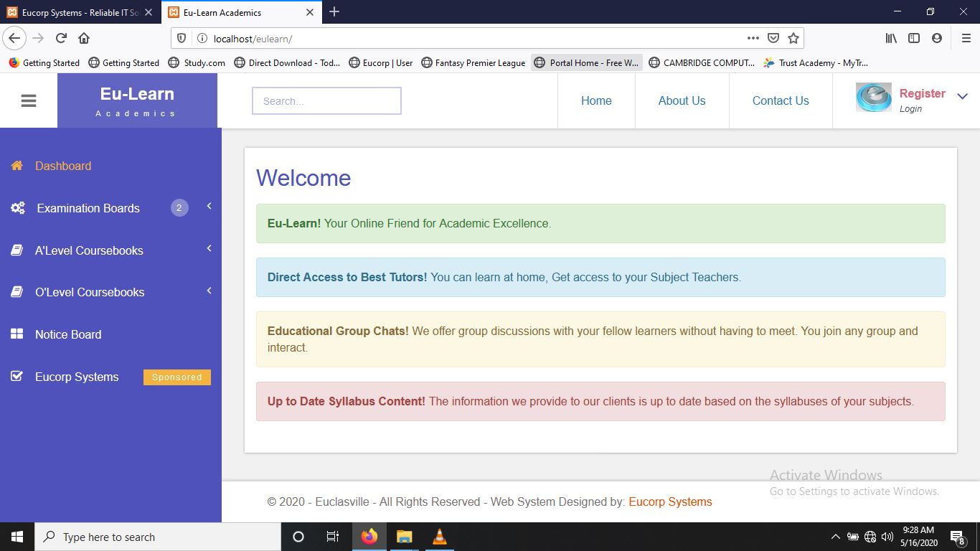Expand the O'Level Coursebooks submenu
980x551 pixels.
(x=209, y=291)
